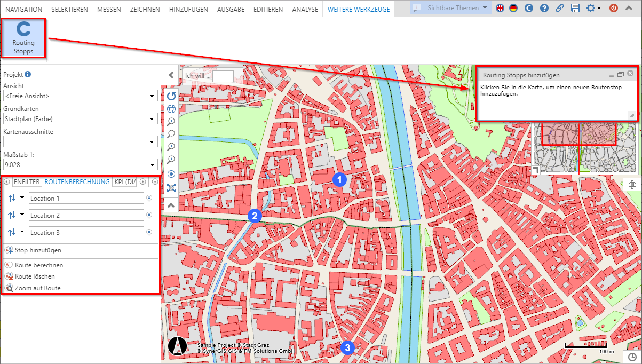
Task: Select the Routing Stopps tool
Action: pyautogui.click(x=23, y=37)
